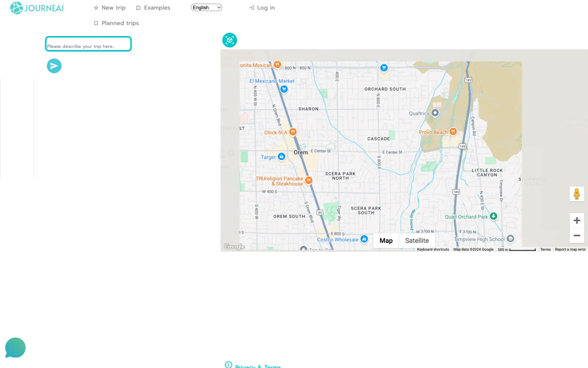Open Keyboard shortcuts for the map
This screenshot has width=588, height=368.
coord(433,250)
